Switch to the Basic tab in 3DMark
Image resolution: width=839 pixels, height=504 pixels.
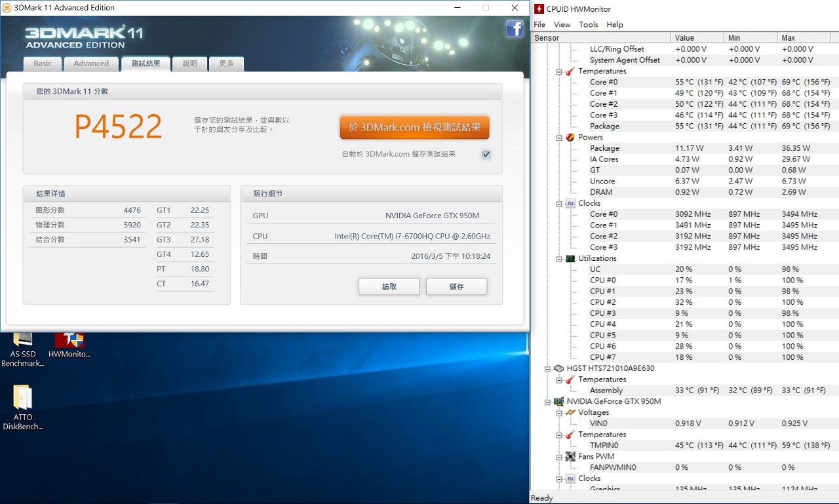43,64
